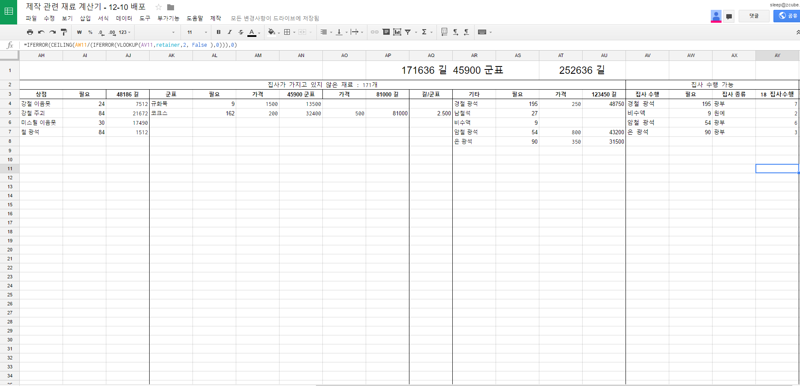Viewport: 800px width, 386px height.
Task: Toggle bold formatting
Action: pos(218,32)
